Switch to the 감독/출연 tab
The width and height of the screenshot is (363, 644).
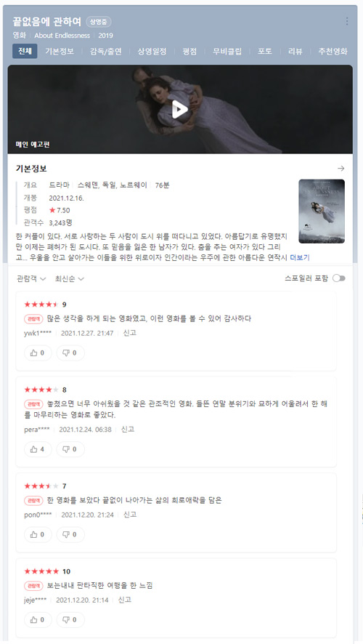(x=105, y=52)
